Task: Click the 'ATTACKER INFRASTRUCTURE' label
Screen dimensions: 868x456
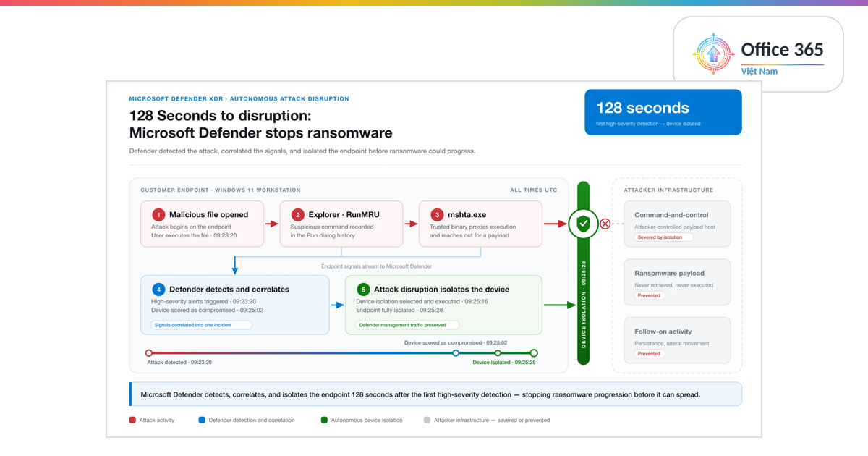Action: tap(668, 190)
